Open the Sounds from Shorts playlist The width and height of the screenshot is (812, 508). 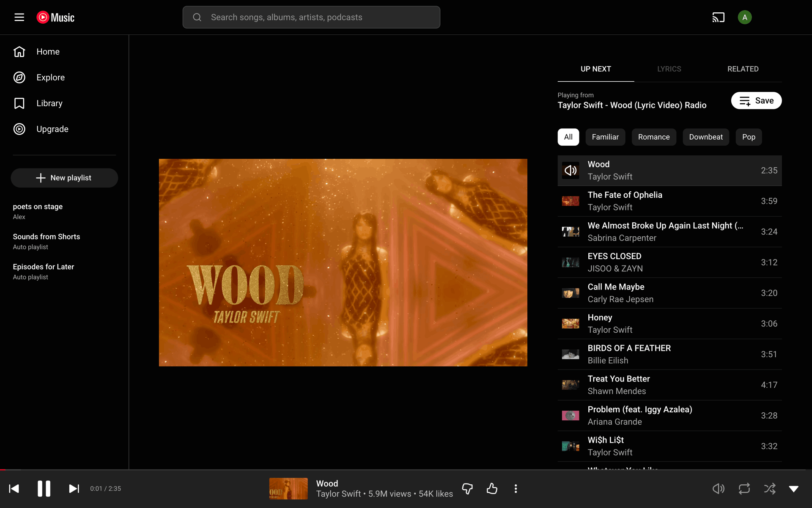tap(64, 241)
